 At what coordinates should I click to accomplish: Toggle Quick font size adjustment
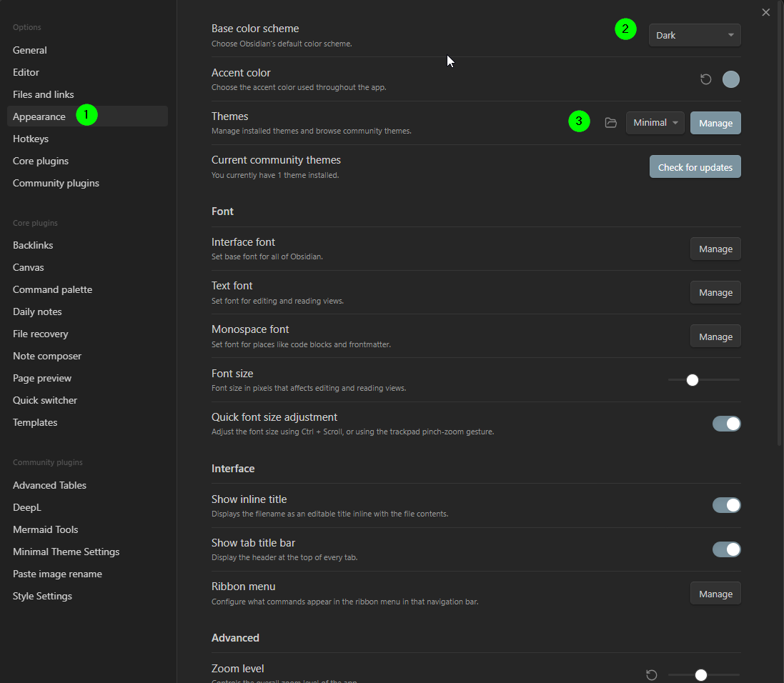[x=727, y=424]
